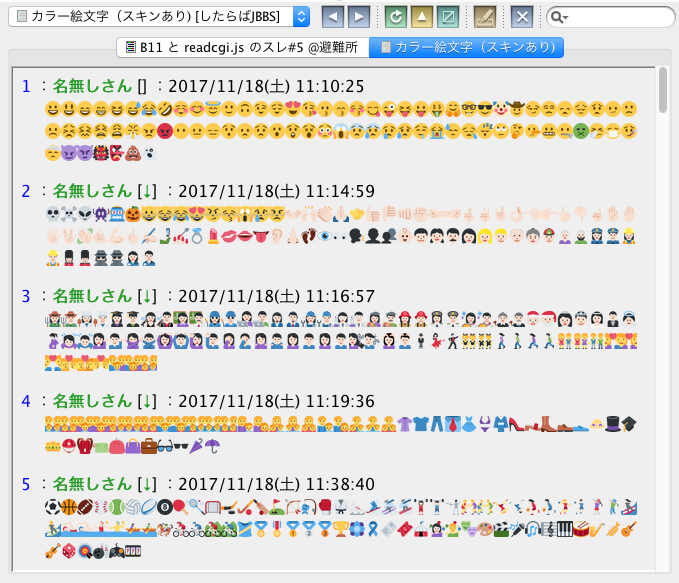The image size is (679, 583).
Task: Switch to B11 と readcgi.js thread tab
Action: click(243, 47)
